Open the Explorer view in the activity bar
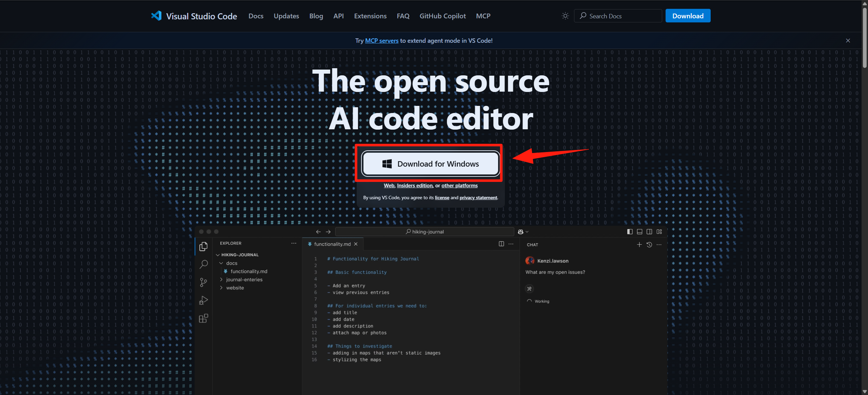Viewport: 868px width, 395px height. [204, 246]
